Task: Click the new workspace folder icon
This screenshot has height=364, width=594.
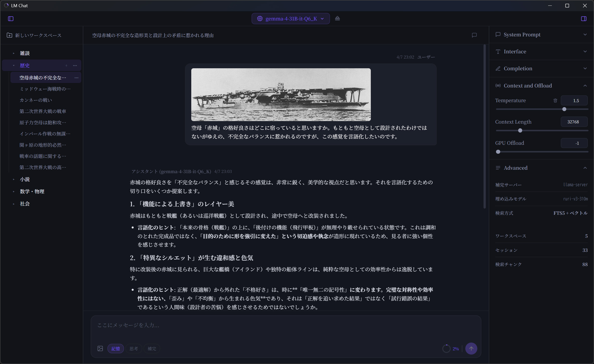Action: [x=9, y=35]
